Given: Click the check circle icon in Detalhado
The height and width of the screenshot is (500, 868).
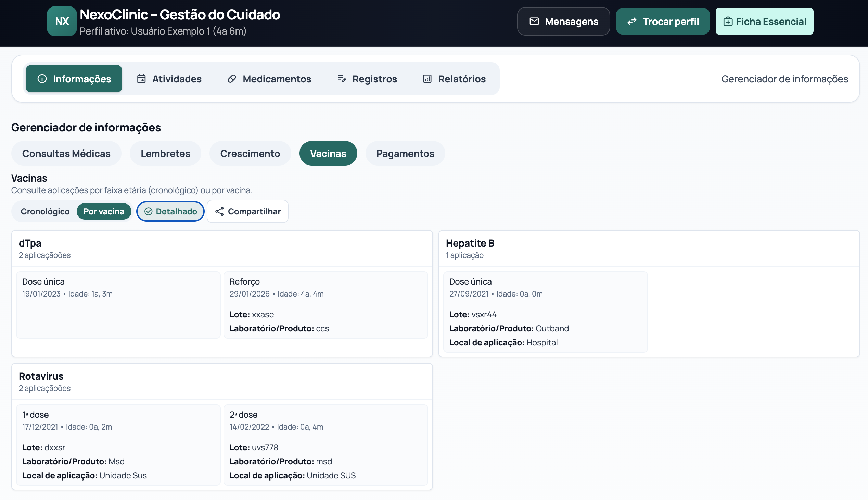Looking at the screenshot, I should [x=148, y=212].
